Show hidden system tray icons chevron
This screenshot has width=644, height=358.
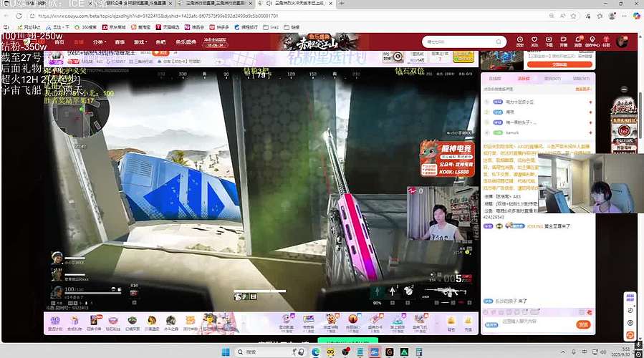click(x=562, y=352)
